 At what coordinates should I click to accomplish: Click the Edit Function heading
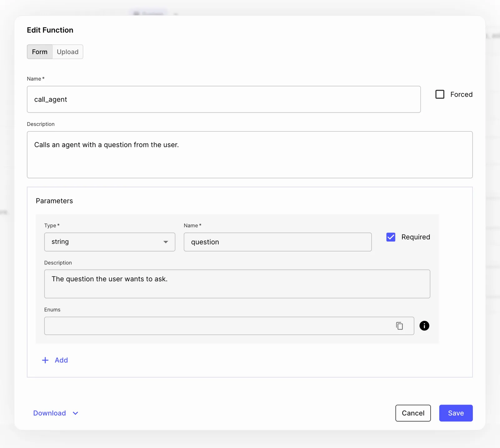click(x=50, y=30)
